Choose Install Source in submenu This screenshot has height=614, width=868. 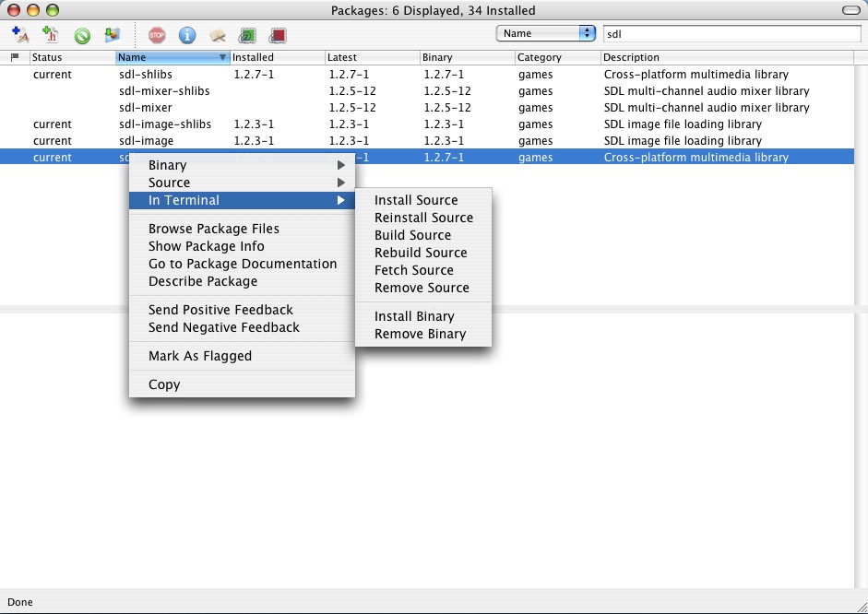tap(423, 200)
